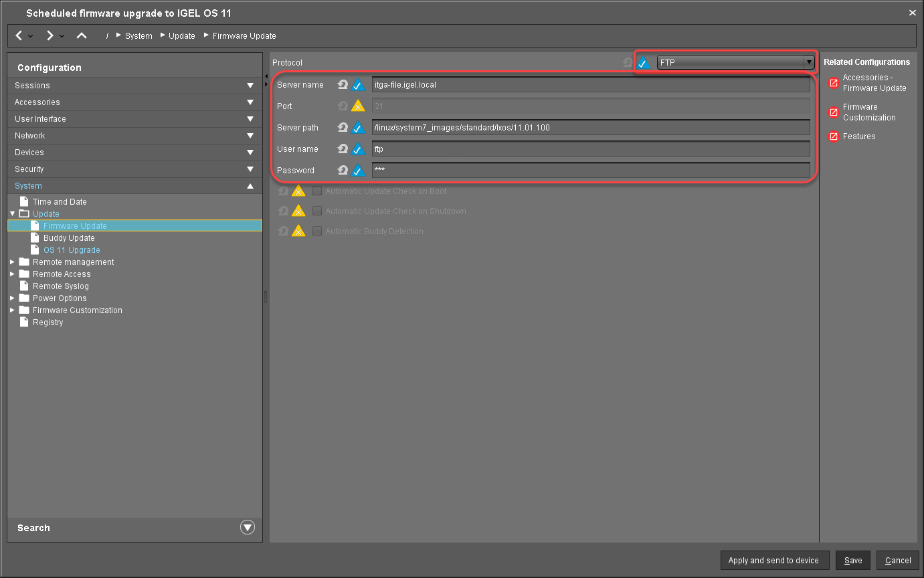Click into the User name input field
This screenshot has width=924, height=578.
click(590, 149)
